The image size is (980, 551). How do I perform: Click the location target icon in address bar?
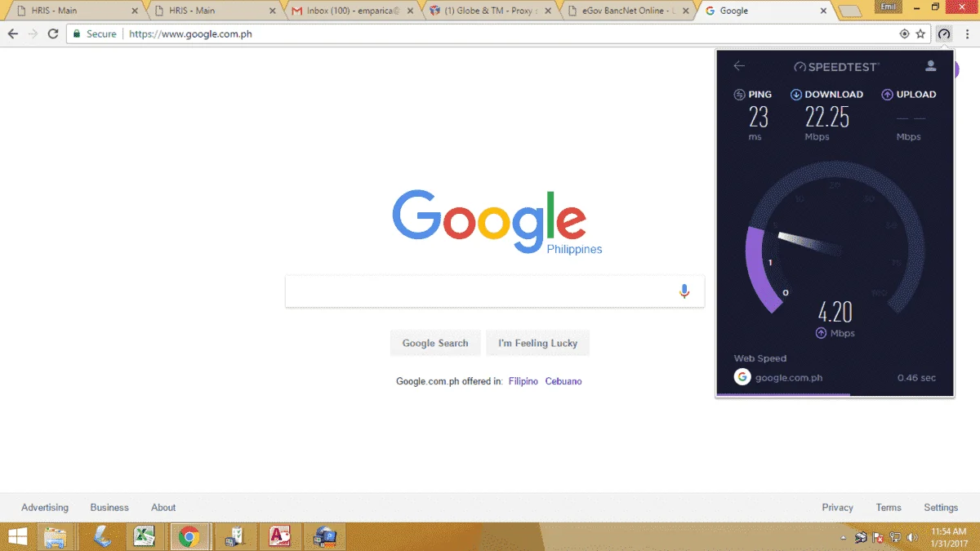click(904, 34)
